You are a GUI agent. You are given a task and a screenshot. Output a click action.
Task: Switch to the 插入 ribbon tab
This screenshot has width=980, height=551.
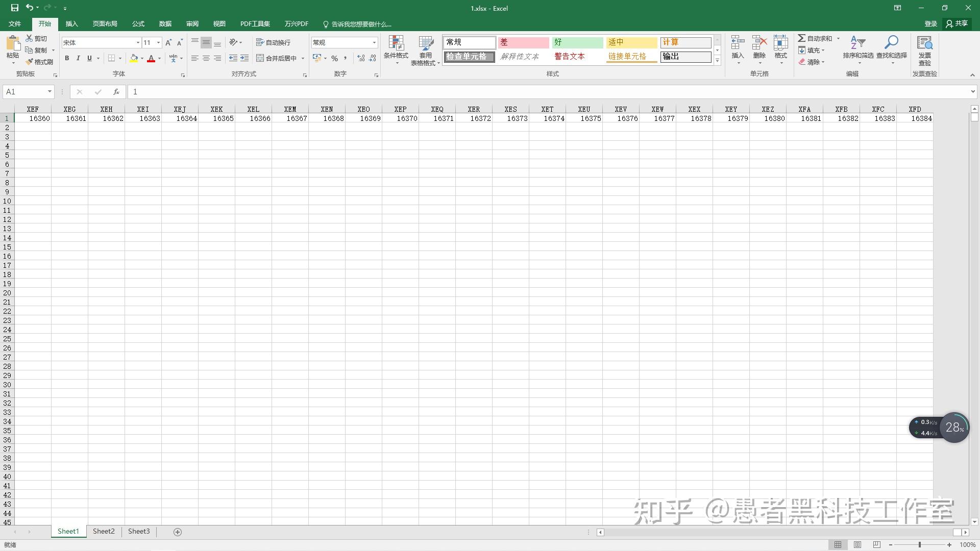click(x=71, y=23)
